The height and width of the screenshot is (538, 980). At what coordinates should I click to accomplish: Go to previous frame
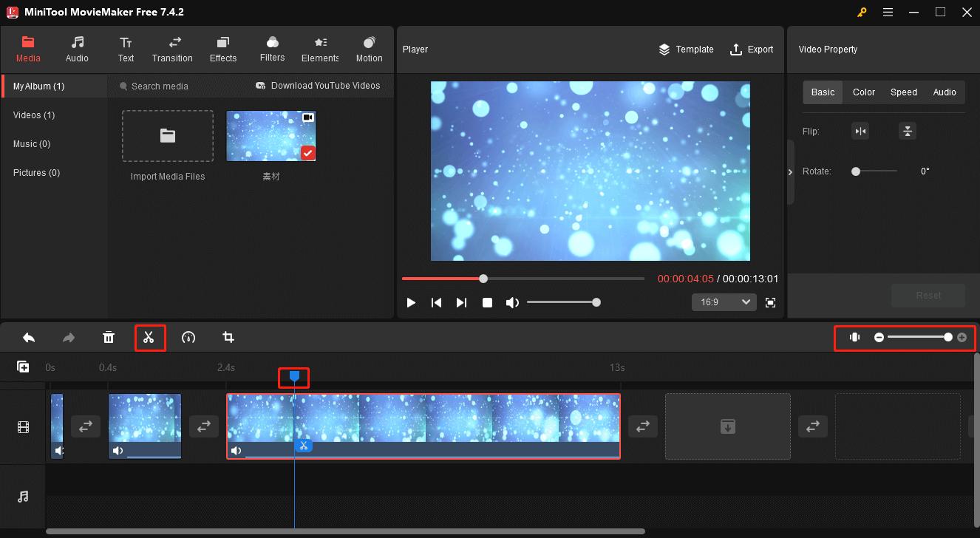coord(437,302)
